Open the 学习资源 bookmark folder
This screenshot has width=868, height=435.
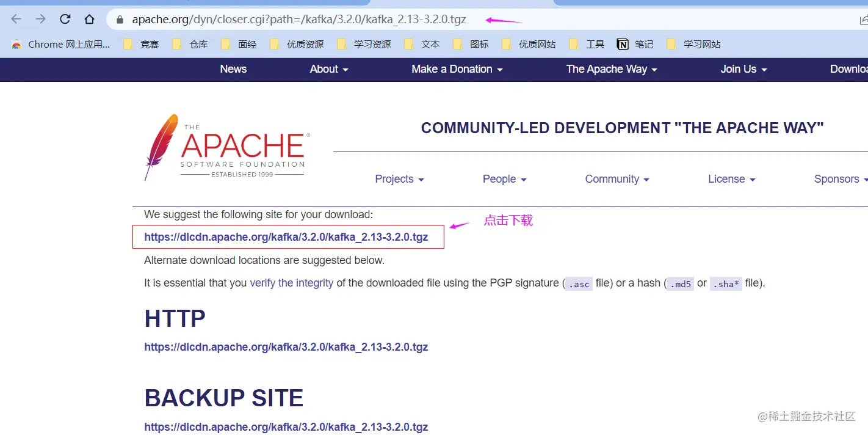click(364, 44)
